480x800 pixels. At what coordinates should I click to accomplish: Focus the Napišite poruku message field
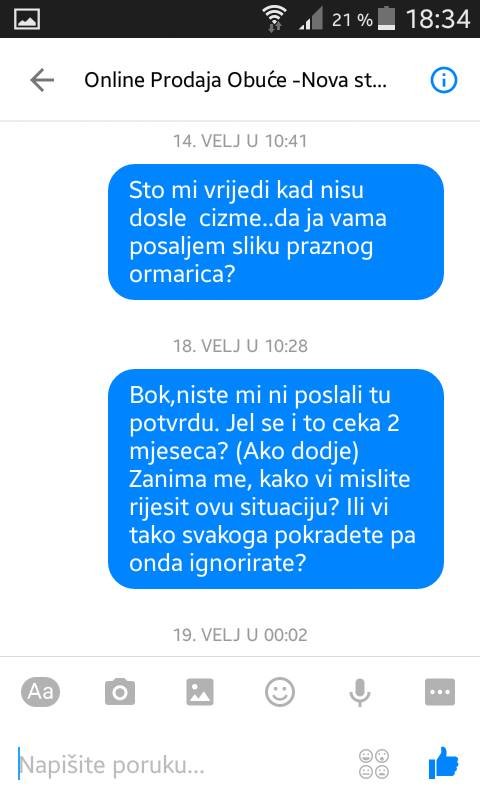[x=184, y=764]
